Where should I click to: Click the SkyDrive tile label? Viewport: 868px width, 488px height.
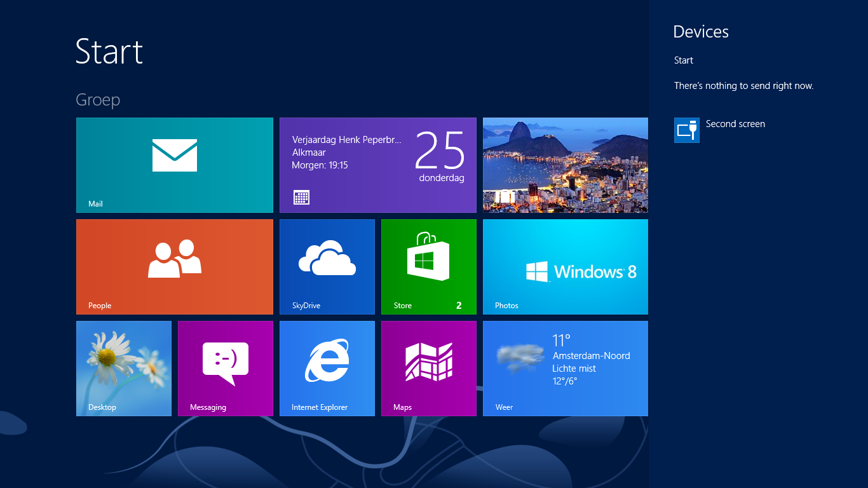[x=306, y=306]
